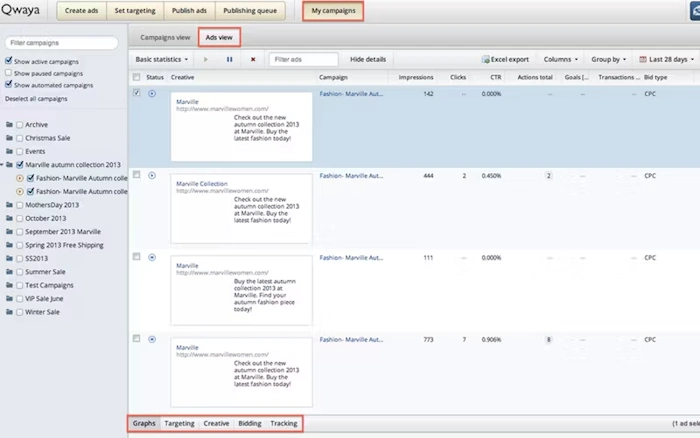This screenshot has height=438, width=700.
Task: Click the Create ads button
Action: pyautogui.click(x=81, y=11)
